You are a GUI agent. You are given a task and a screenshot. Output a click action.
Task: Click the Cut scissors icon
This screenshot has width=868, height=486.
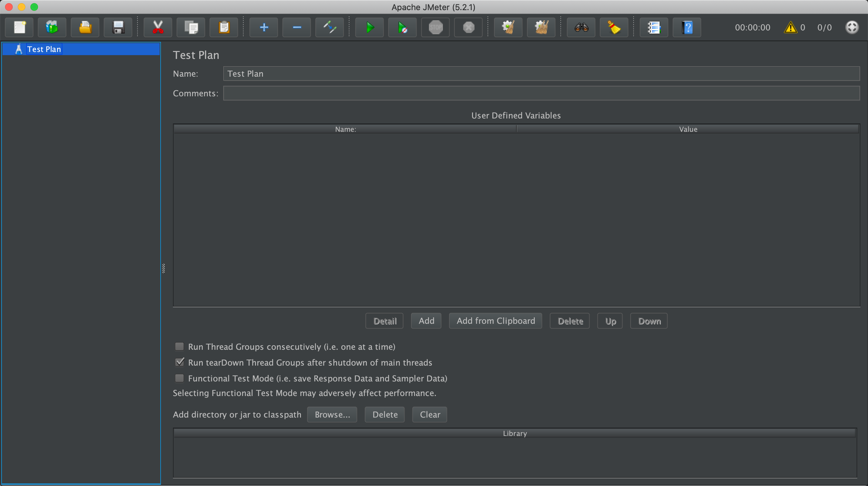pyautogui.click(x=158, y=27)
